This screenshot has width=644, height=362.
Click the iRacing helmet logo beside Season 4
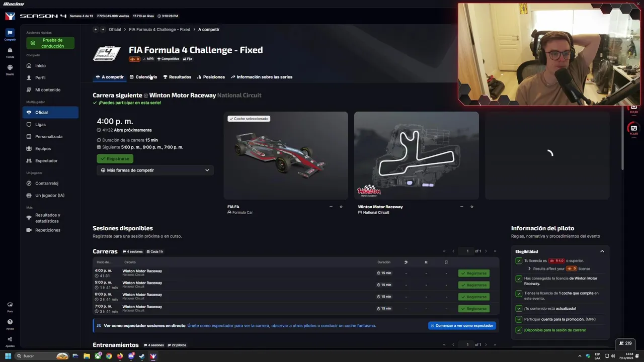tap(10, 16)
